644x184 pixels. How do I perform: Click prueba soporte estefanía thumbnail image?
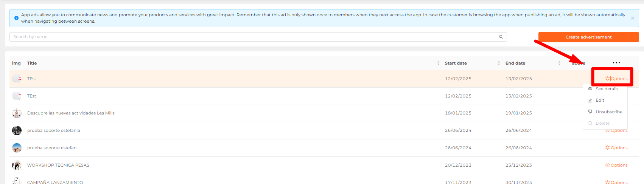coord(17,130)
